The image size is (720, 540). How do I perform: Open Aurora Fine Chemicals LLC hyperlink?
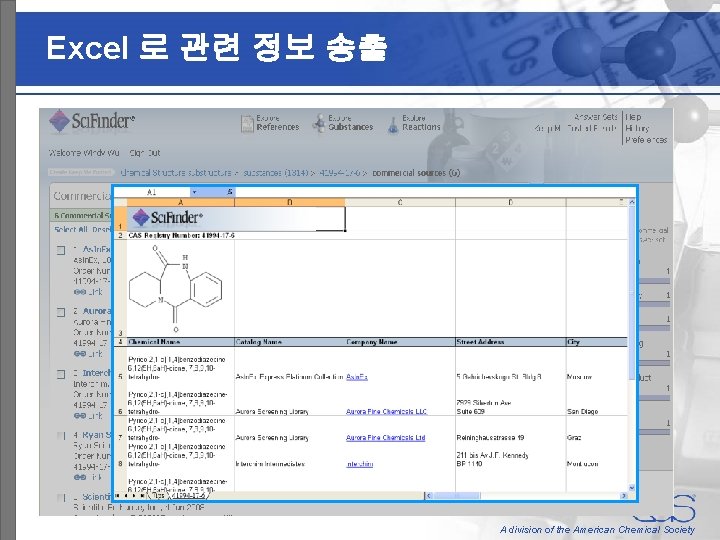coord(386,411)
